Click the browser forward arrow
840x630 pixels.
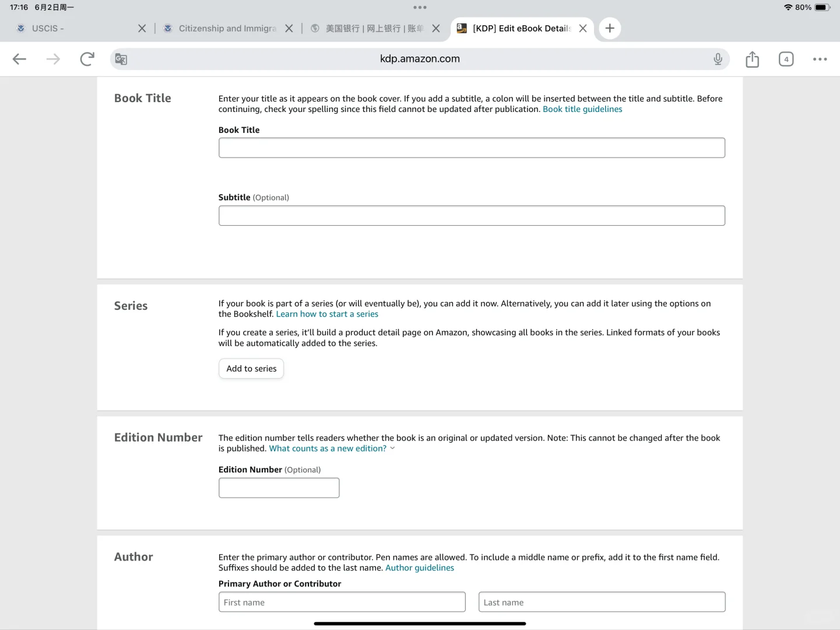53,59
